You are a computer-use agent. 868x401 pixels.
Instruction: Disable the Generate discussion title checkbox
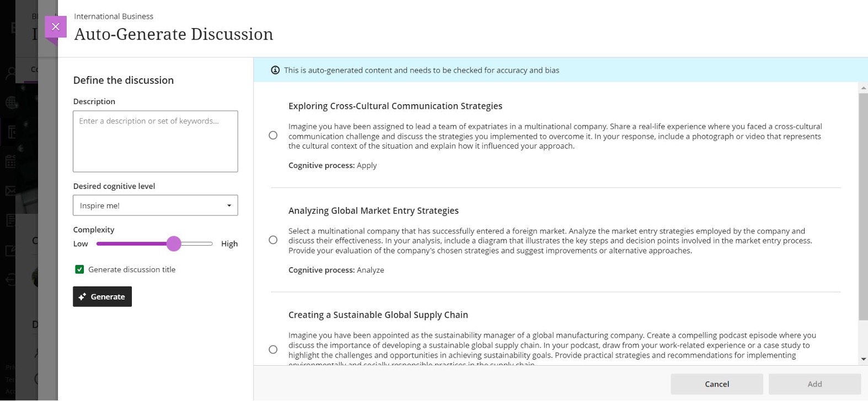79,269
